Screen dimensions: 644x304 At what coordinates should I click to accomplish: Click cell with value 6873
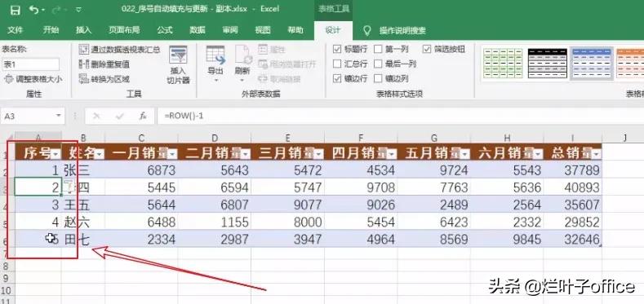click(141, 170)
